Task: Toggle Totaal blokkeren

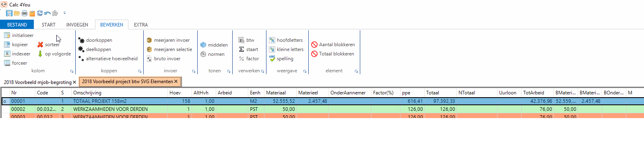Action: (332, 54)
